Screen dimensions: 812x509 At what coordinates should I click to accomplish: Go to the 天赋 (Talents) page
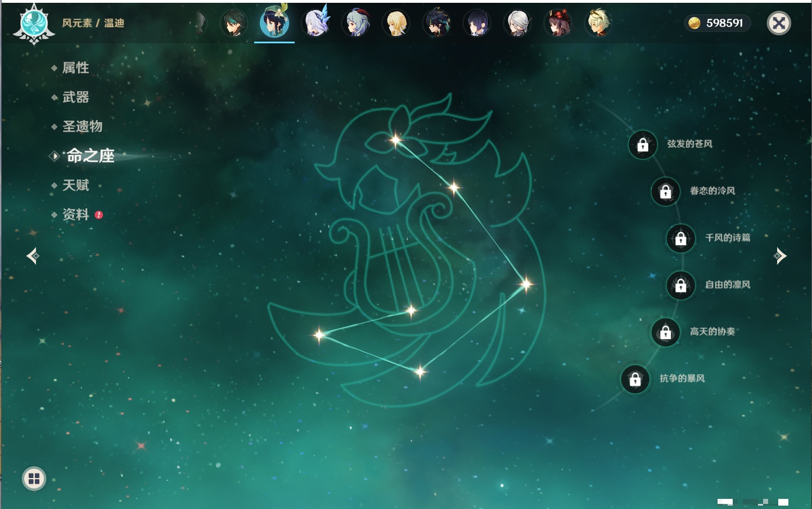pyautogui.click(x=75, y=185)
